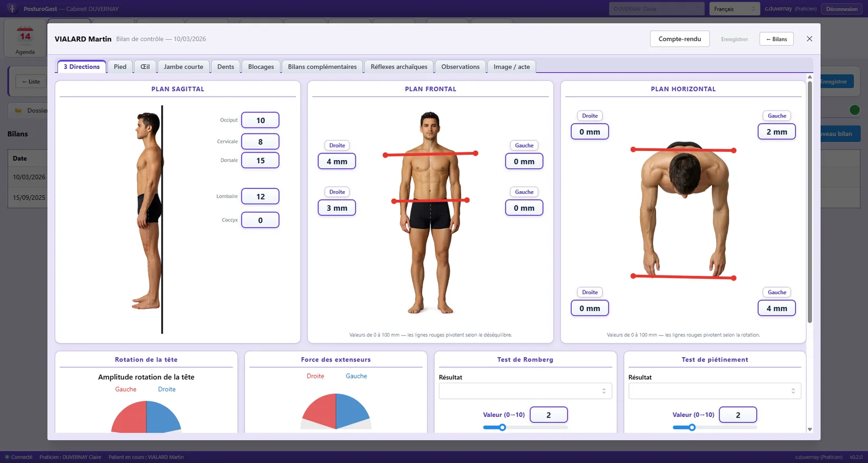The image size is (868, 463).
Task: Select the Observations tab
Action: coord(460,67)
